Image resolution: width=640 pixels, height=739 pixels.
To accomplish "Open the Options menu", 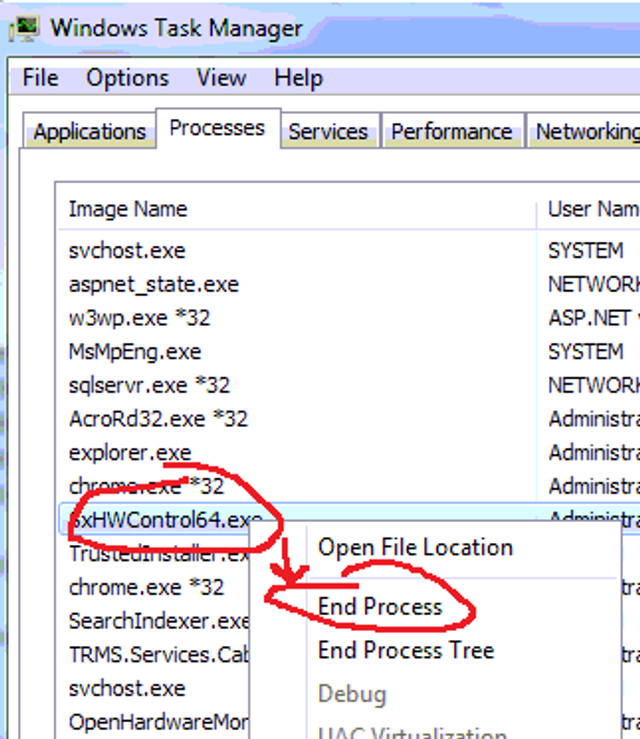I will pyautogui.click(x=127, y=78).
